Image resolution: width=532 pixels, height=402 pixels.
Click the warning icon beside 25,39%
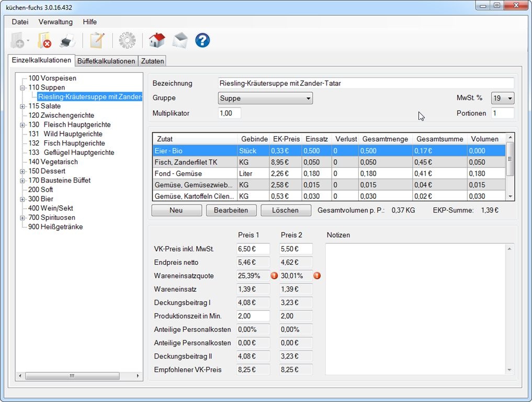(274, 276)
